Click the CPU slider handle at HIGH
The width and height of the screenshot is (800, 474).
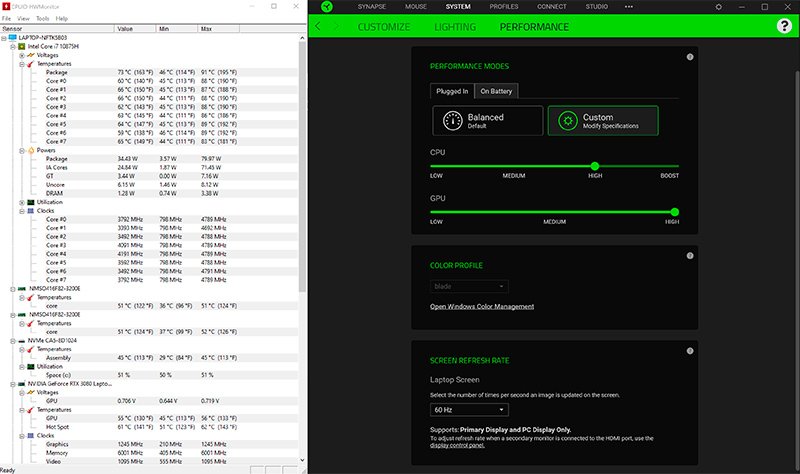594,166
